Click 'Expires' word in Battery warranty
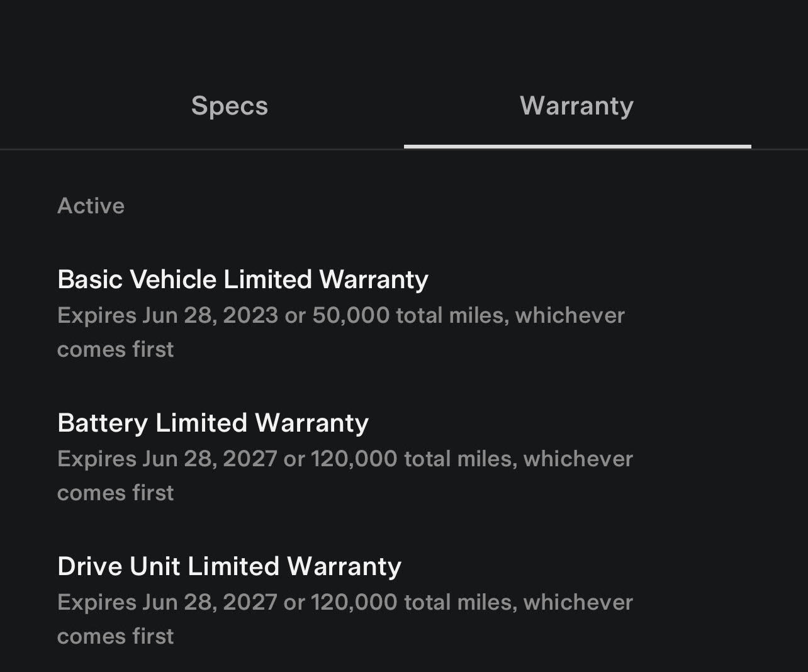The width and height of the screenshot is (808, 672). 96,459
